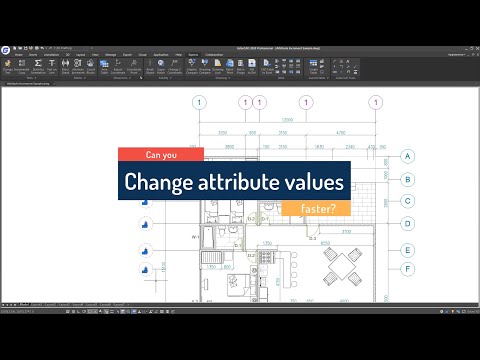480x360 pixels.
Task: Switch to the Express ribbon tab
Action: click(x=193, y=55)
